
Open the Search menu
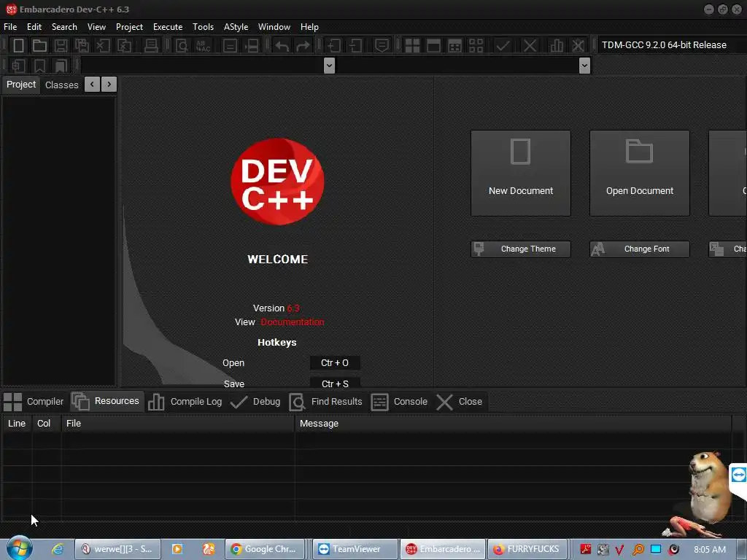(x=64, y=27)
